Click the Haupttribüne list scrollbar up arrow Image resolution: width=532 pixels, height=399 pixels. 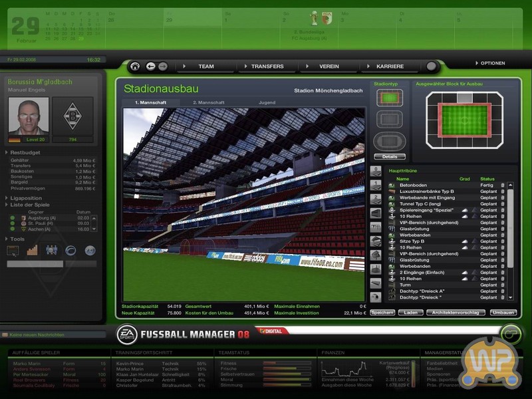click(510, 186)
